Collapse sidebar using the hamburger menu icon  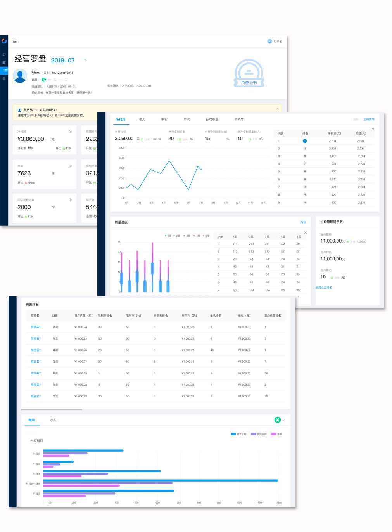click(15, 41)
